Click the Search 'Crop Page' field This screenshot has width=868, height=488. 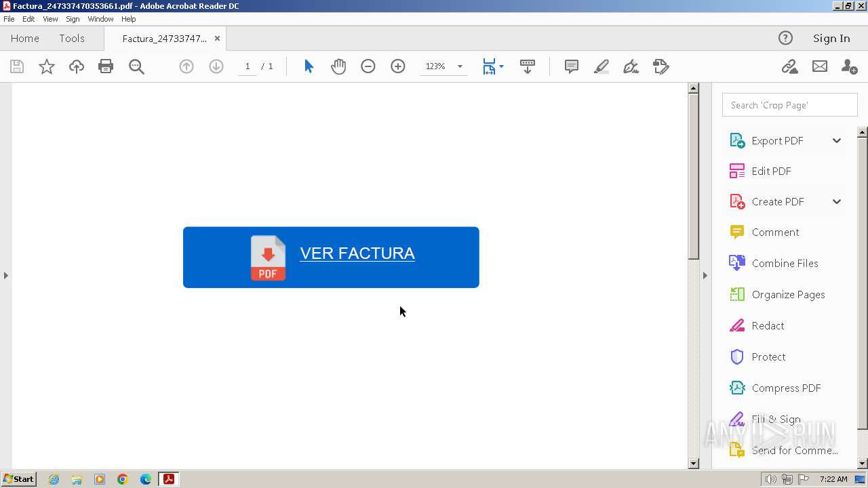pos(789,105)
